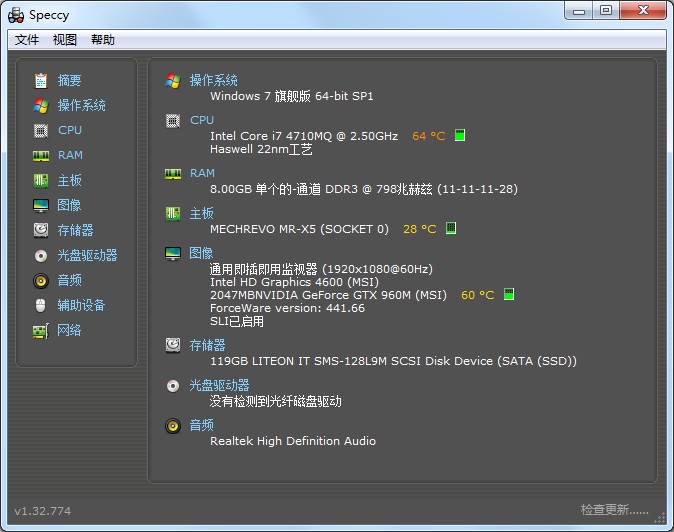Click the motherboard icon in summary panel

coord(173,213)
